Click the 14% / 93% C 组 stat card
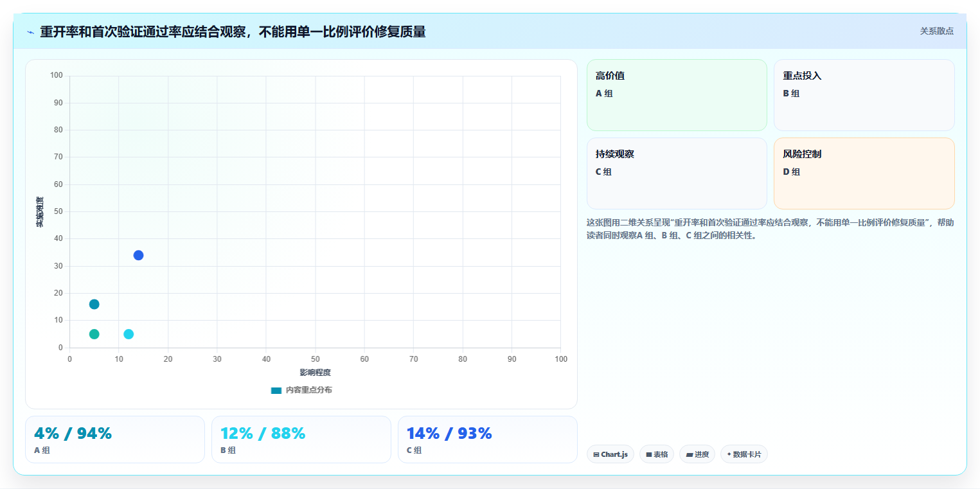980x489 pixels. (x=488, y=440)
